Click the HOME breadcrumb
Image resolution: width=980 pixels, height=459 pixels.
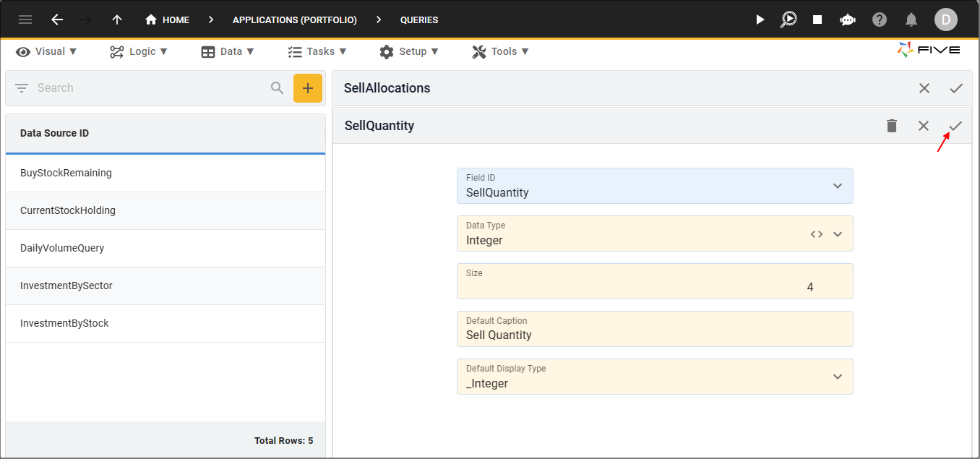(167, 20)
